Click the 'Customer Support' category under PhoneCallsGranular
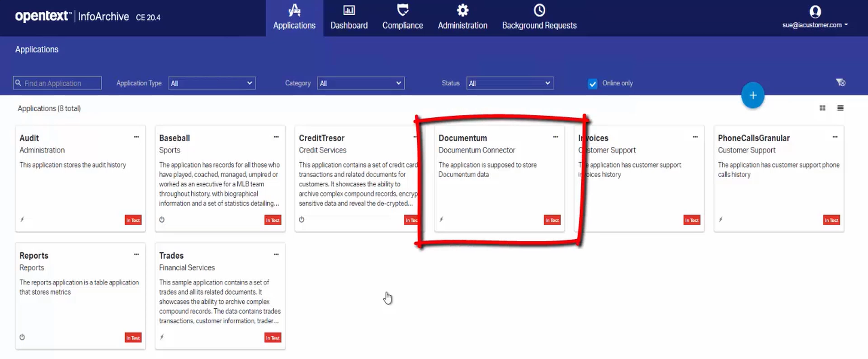868x359 pixels. 746,150
